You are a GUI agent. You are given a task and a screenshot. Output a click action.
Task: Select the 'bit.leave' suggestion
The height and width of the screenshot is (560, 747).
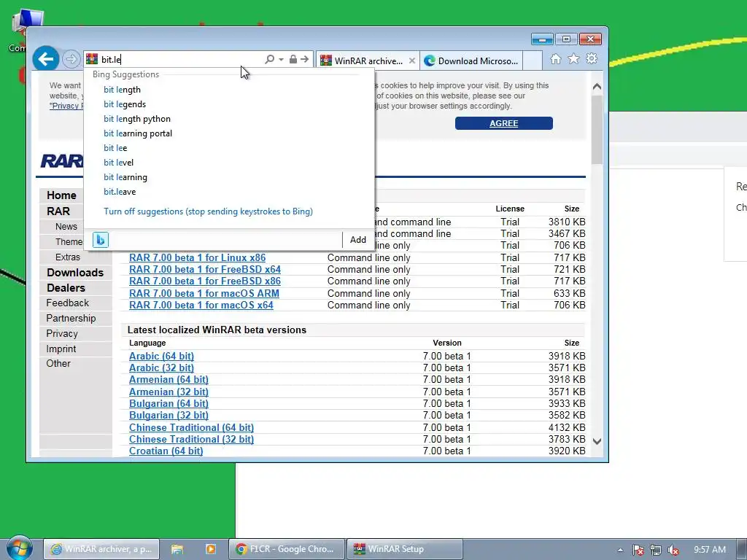(x=120, y=192)
